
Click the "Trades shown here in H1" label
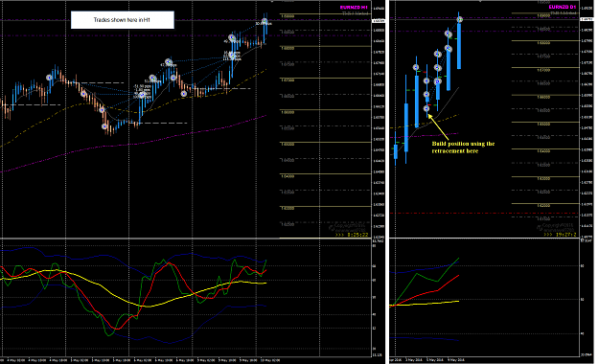pos(123,20)
